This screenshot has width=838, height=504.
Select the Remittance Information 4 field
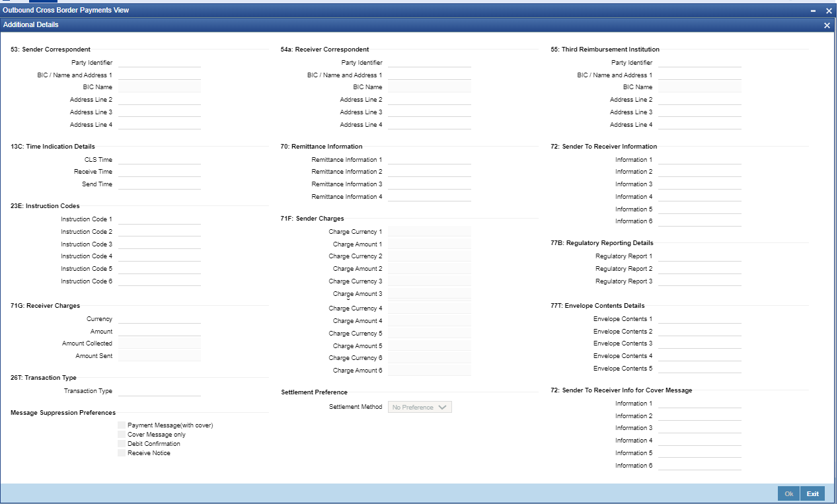tap(430, 196)
